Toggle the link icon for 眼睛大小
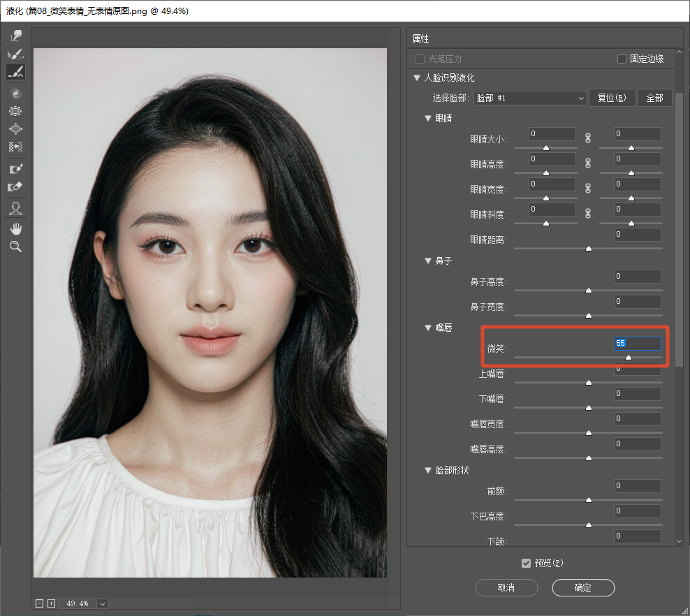 [588, 138]
